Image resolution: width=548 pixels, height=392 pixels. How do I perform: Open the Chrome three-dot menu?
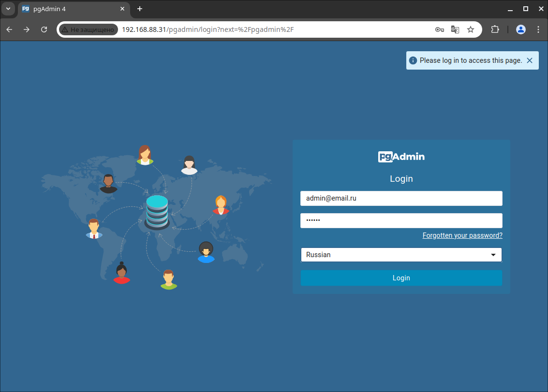[538, 29]
